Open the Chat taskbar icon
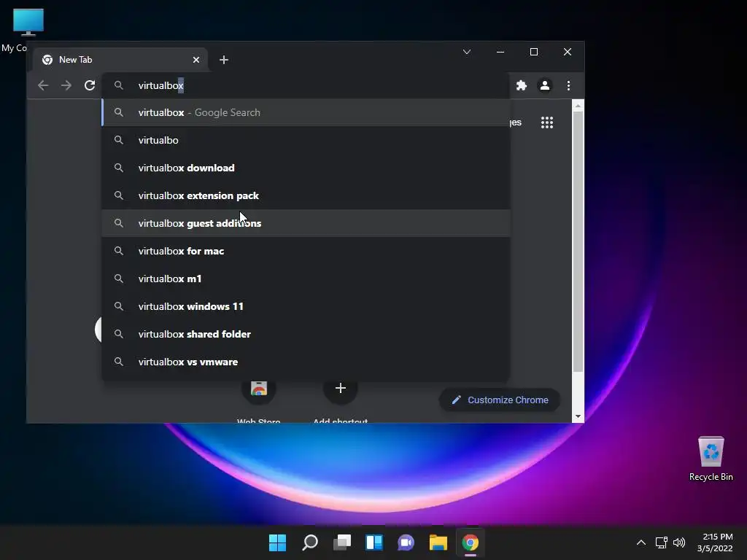 [x=406, y=542]
